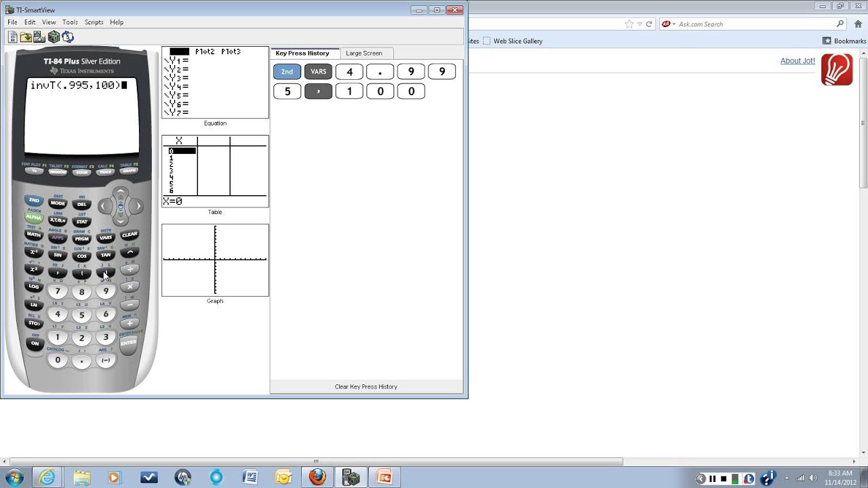Viewport: 868px width, 488px height.
Task: Click the browser Home icon
Action: coord(858,24)
